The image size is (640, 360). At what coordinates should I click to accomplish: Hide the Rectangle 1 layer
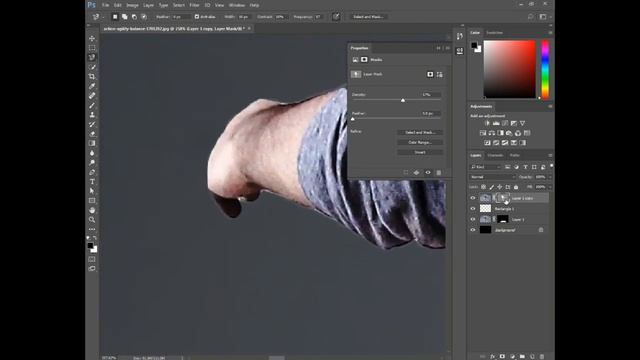click(x=473, y=209)
